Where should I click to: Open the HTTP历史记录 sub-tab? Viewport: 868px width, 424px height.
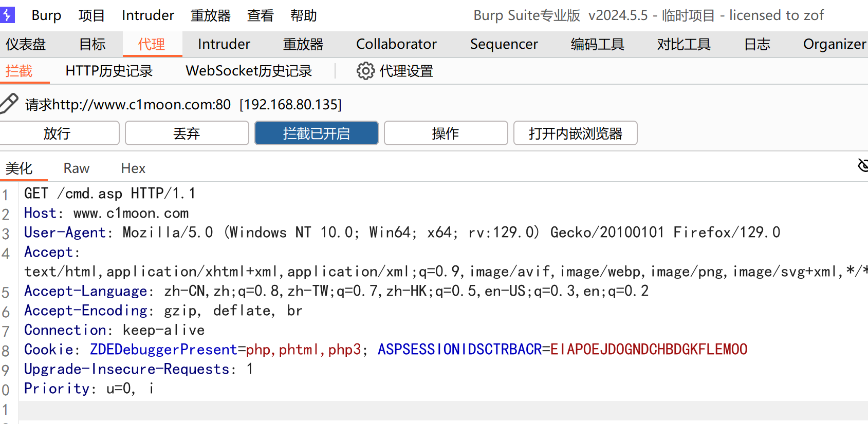click(109, 71)
